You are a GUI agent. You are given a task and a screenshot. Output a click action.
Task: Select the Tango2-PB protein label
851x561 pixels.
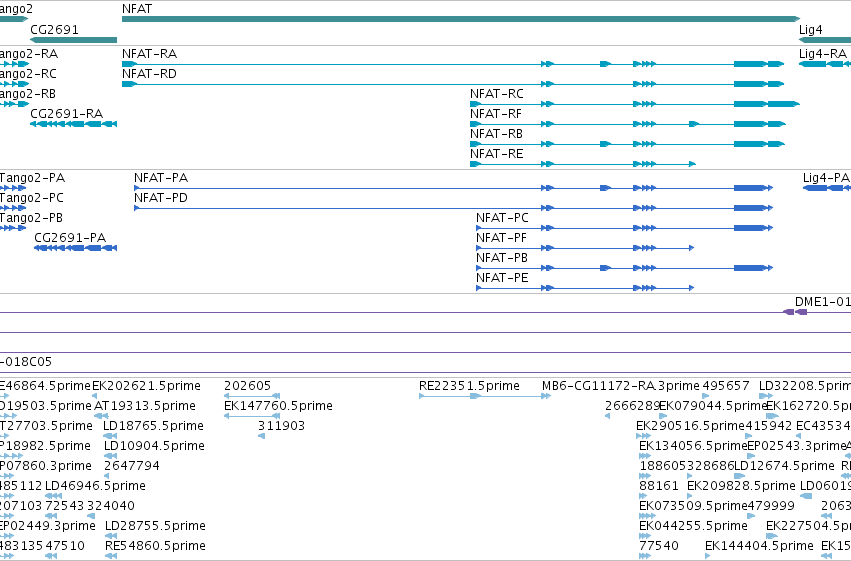pos(31,218)
